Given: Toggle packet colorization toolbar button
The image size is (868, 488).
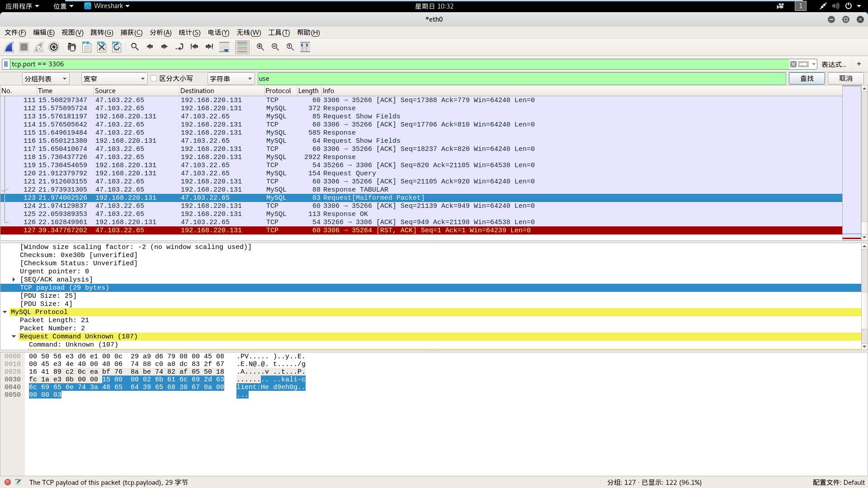Looking at the screenshot, I should click(242, 47).
